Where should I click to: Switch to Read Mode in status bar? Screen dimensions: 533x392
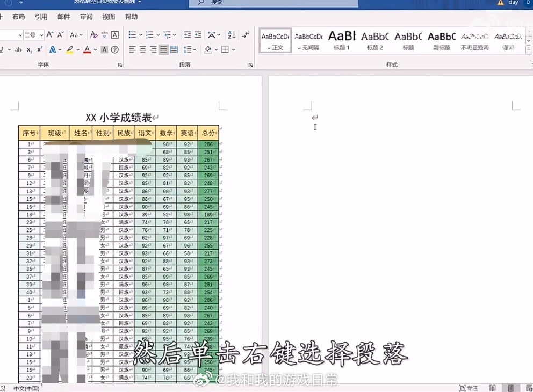point(492,388)
